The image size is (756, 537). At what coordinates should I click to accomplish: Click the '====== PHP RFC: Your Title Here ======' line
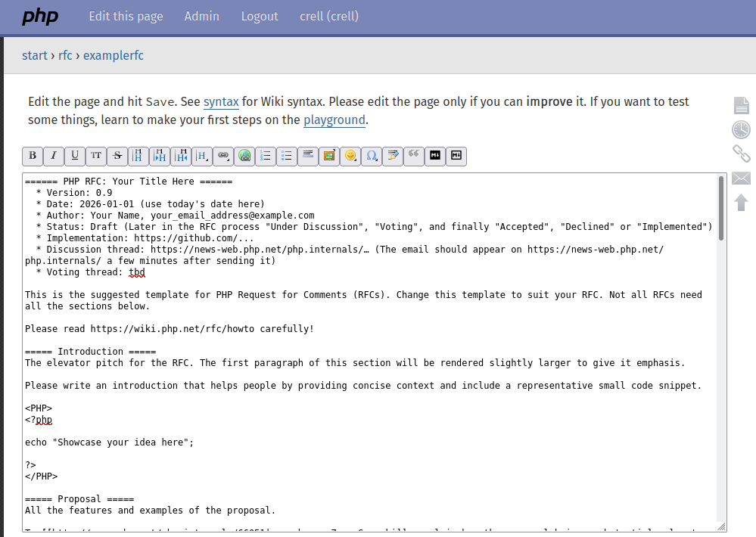[x=129, y=182]
